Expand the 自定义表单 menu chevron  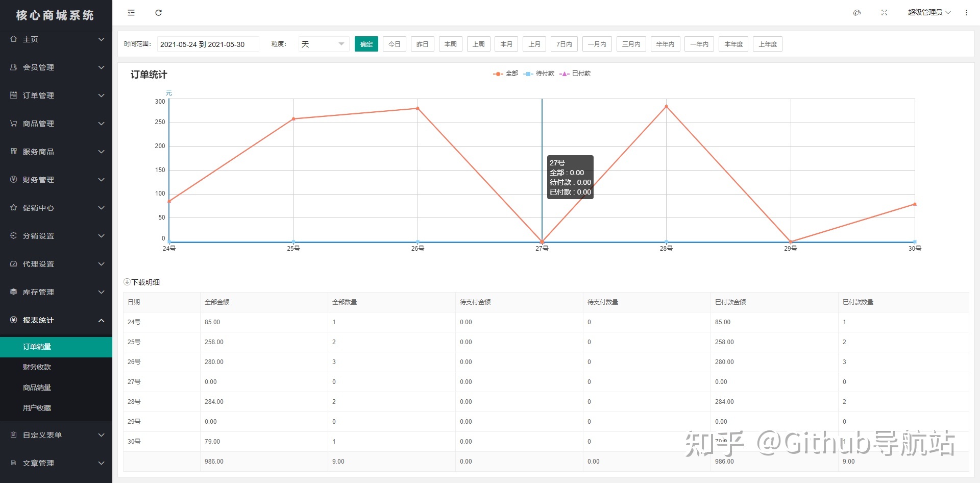[x=101, y=435]
